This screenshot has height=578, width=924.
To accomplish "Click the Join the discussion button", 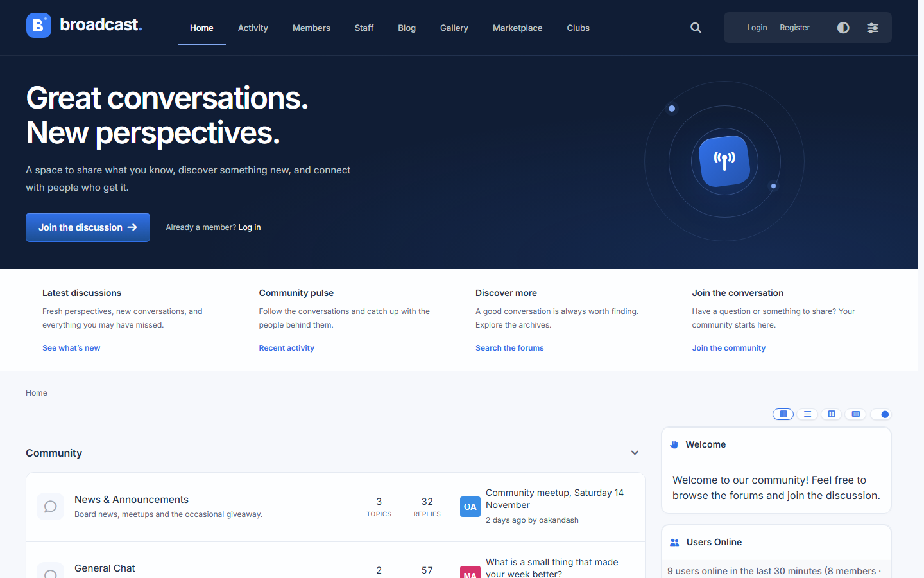I will pos(88,227).
